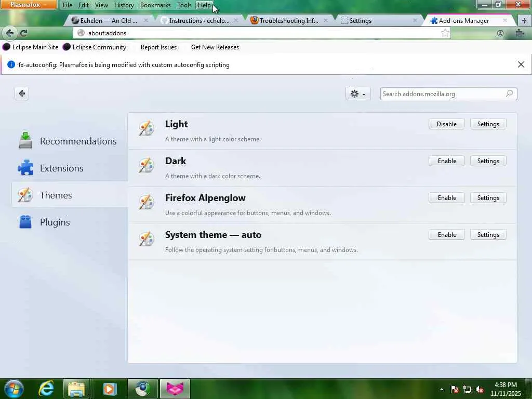Image resolution: width=532 pixels, height=399 pixels.
Task: Enable the Firefox Alpenglow theme
Action: pyautogui.click(x=446, y=198)
